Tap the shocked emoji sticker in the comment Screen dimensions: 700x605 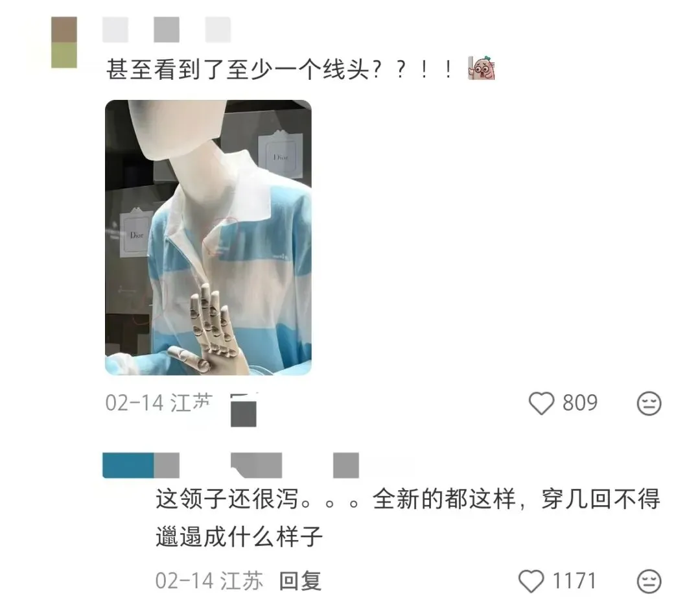pyautogui.click(x=481, y=68)
